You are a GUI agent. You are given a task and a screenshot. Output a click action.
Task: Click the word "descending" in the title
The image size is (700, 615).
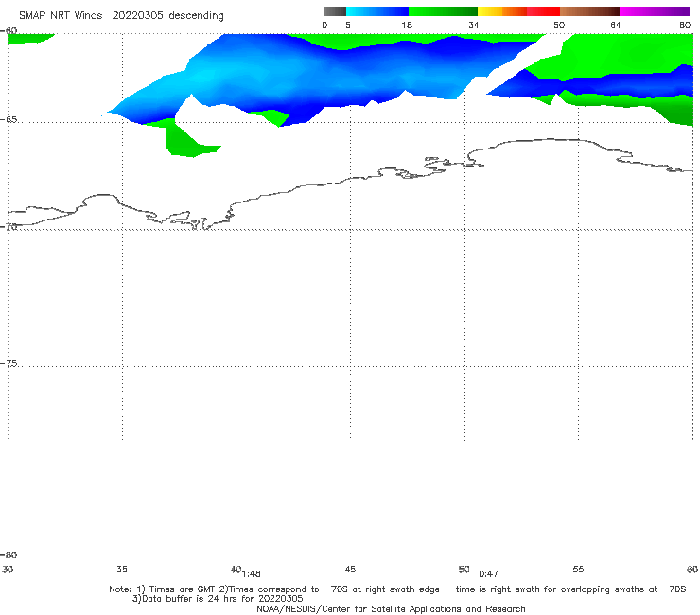pyautogui.click(x=196, y=16)
